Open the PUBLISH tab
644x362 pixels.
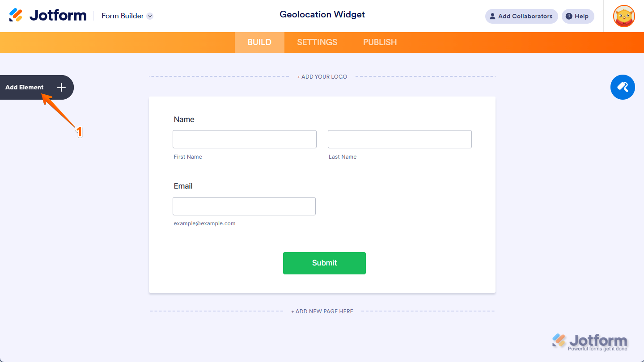(380, 42)
